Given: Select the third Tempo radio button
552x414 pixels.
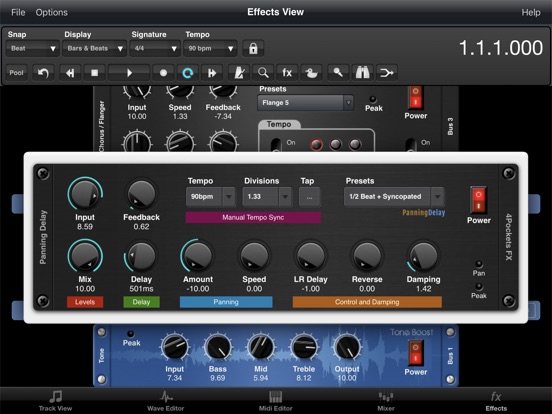Looking at the screenshot, I should tap(355, 144).
